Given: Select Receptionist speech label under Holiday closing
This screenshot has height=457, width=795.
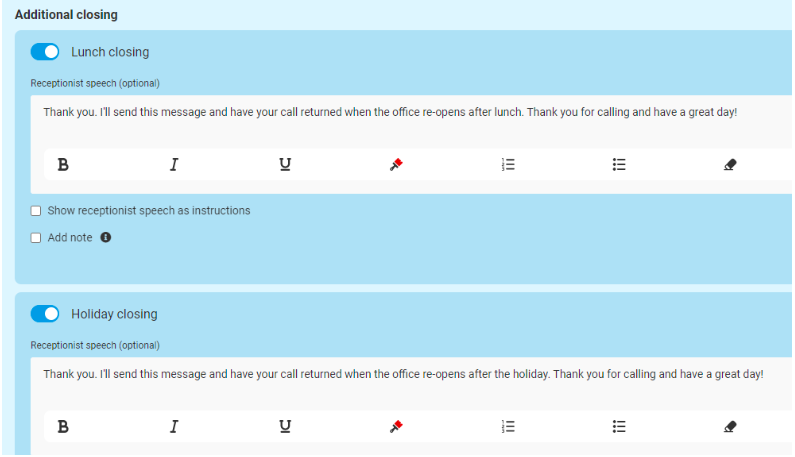Looking at the screenshot, I should (95, 345).
